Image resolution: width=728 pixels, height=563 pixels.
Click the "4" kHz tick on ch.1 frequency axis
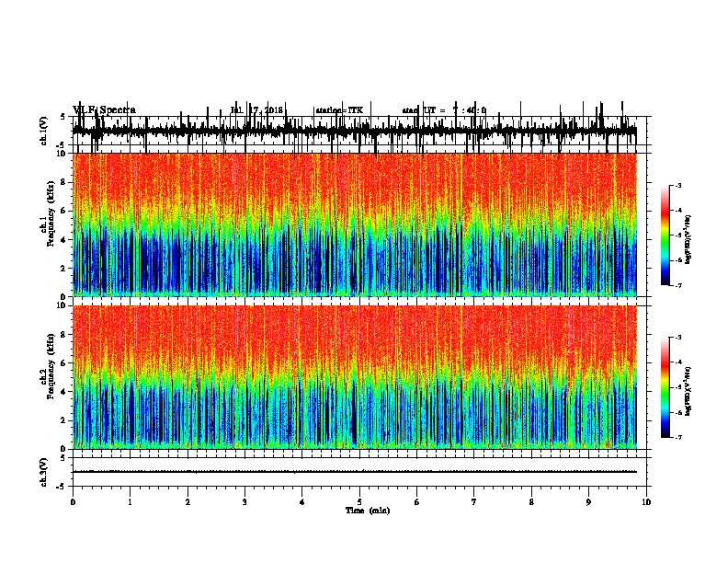click(64, 240)
